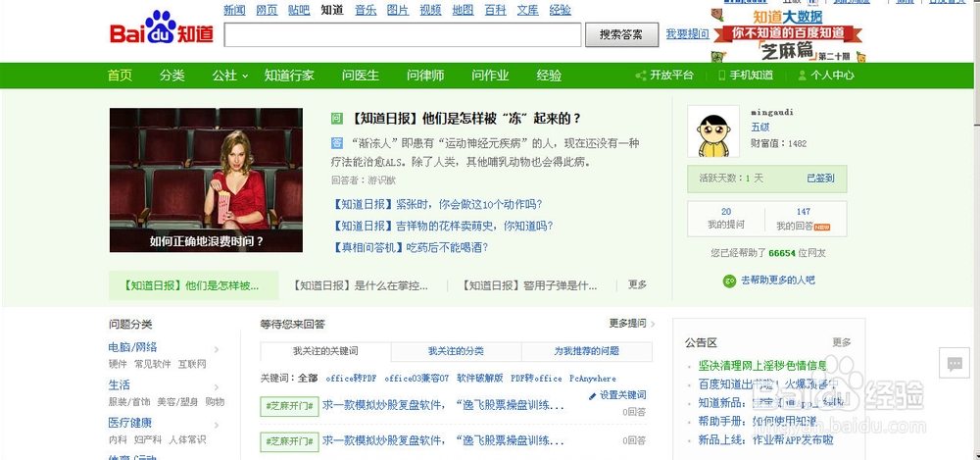Select carousel item 是什么在掌控...
Image resolution: width=980 pixels, height=460 pixels.
(361, 285)
